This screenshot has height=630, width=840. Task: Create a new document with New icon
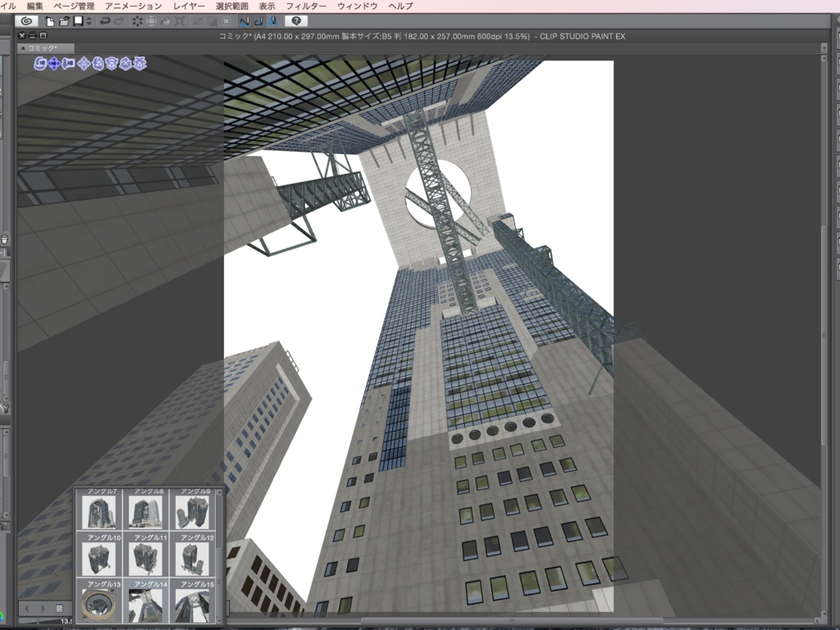[50, 21]
